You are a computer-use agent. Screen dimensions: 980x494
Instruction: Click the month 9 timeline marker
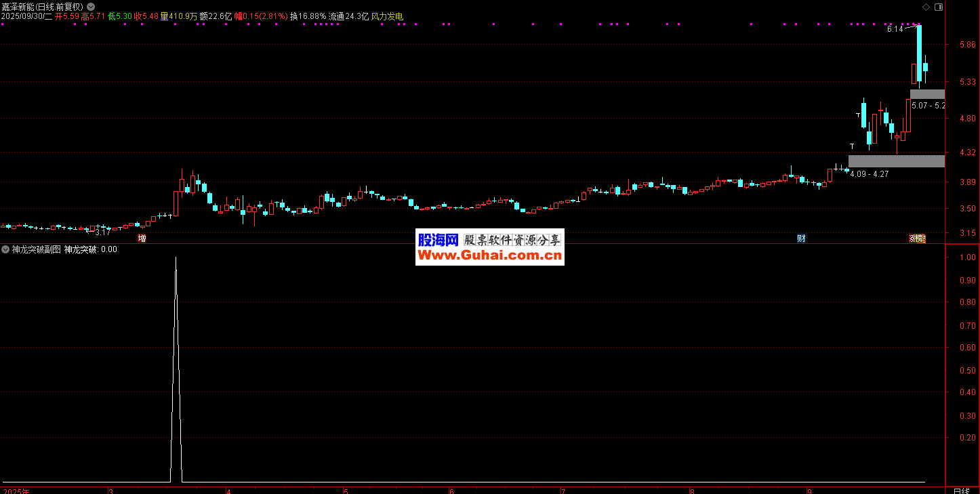(x=809, y=490)
